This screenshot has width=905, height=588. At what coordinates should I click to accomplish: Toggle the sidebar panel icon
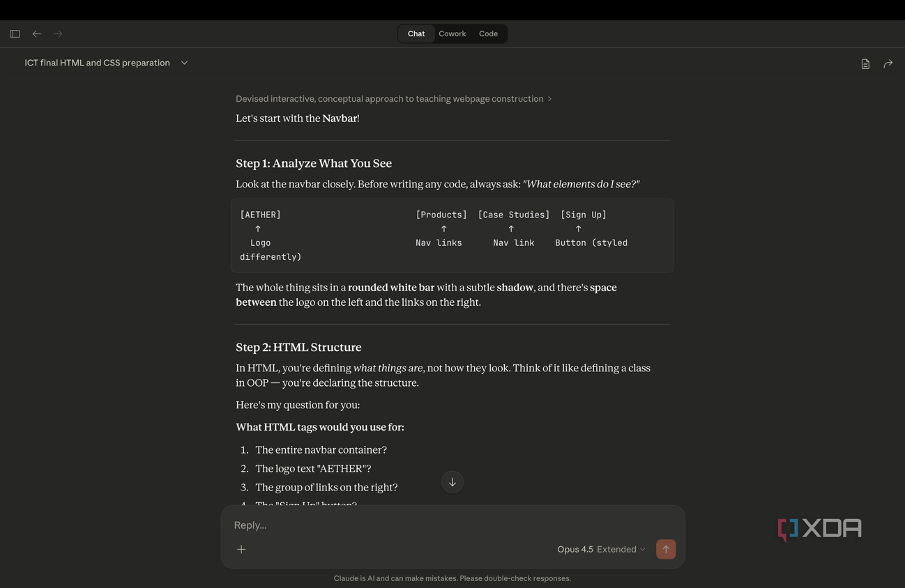pos(15,33)
